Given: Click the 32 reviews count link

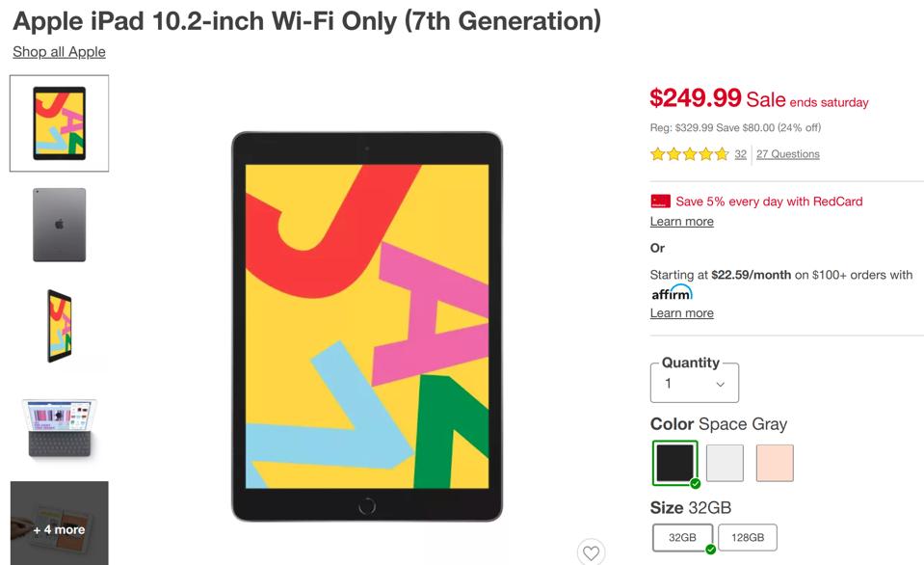Looking at the screenshot, I should (740, 154).
